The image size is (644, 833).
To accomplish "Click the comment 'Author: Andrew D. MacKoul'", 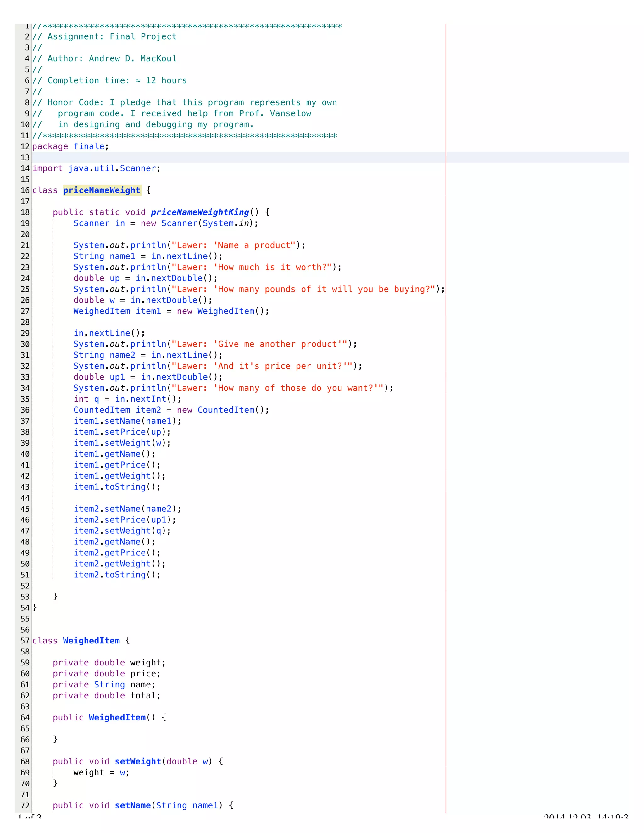I will [x=112, y=58].
